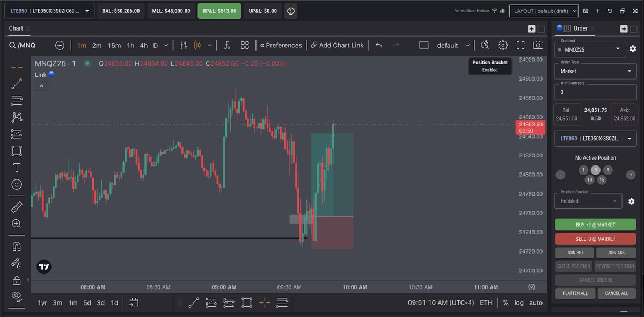644x317 pixels.
Task: Switch to the 4h timeframe
Action: tap(144, 45)
